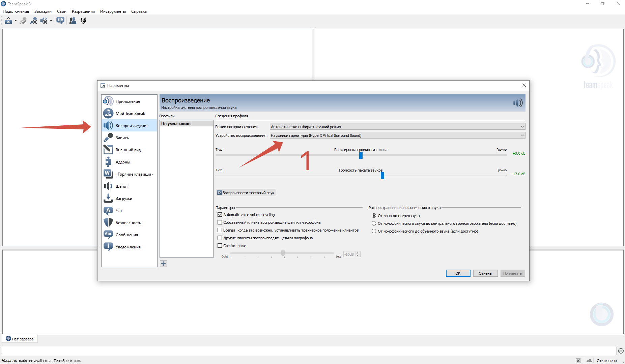Go to the Чат settings section
The height and width of the screenshot is (364, 625).
pyautogui.click(x=130, y=210)
